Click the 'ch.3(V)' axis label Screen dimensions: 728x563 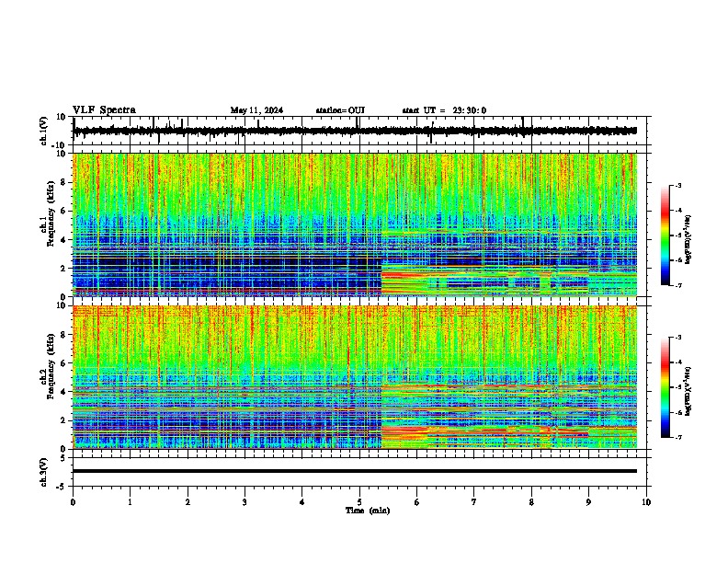pos(44,472)
